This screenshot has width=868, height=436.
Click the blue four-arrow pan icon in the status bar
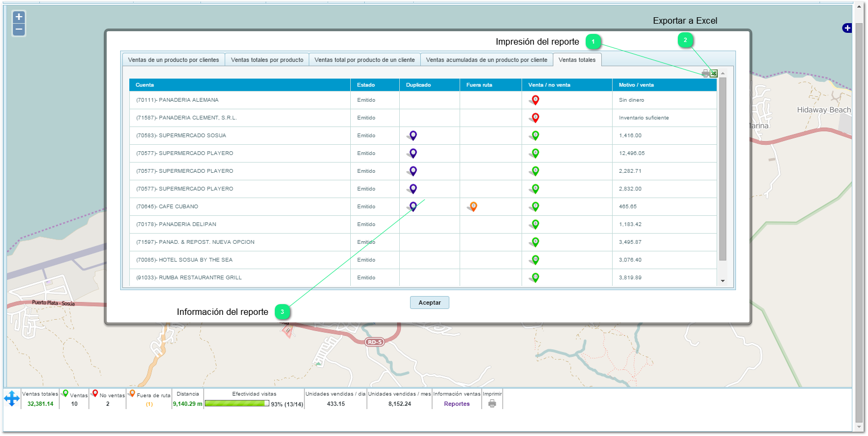(12, 399)
